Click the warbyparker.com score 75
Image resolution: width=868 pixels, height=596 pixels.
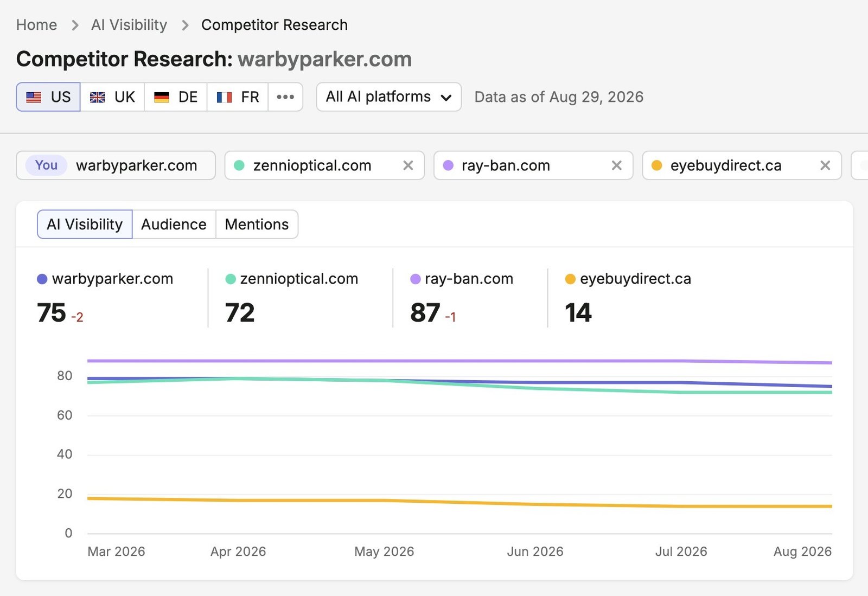52,313
